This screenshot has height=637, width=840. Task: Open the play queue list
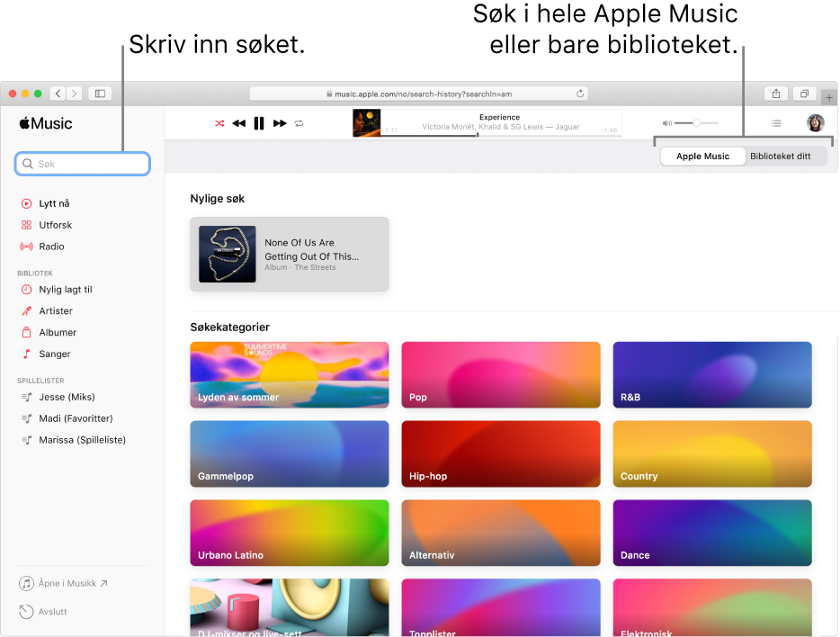(x=776, y=123)
